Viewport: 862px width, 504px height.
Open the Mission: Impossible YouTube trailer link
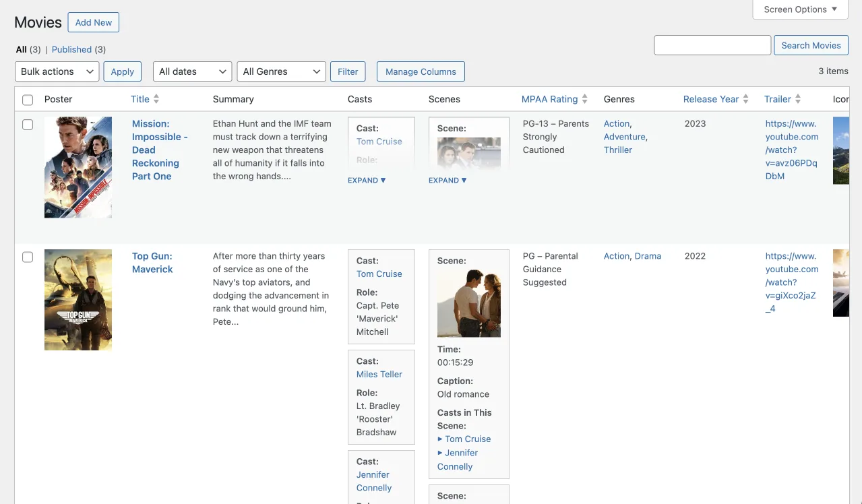tap(792, 150)
